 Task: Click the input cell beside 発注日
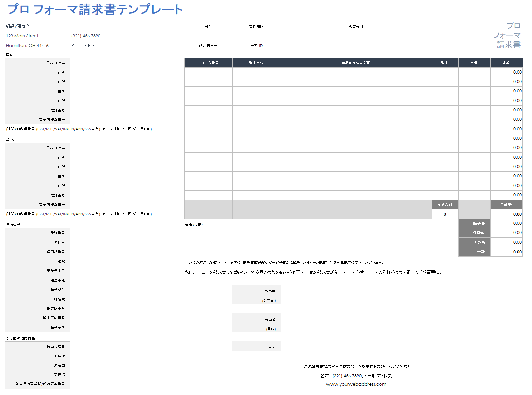125,242
